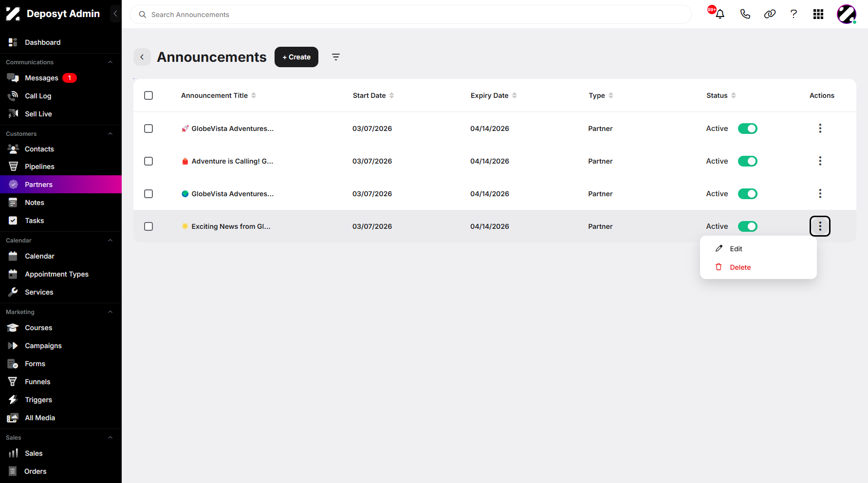Open Partners in the sidebar
The image size is (868, 483).
pos(61,185)
